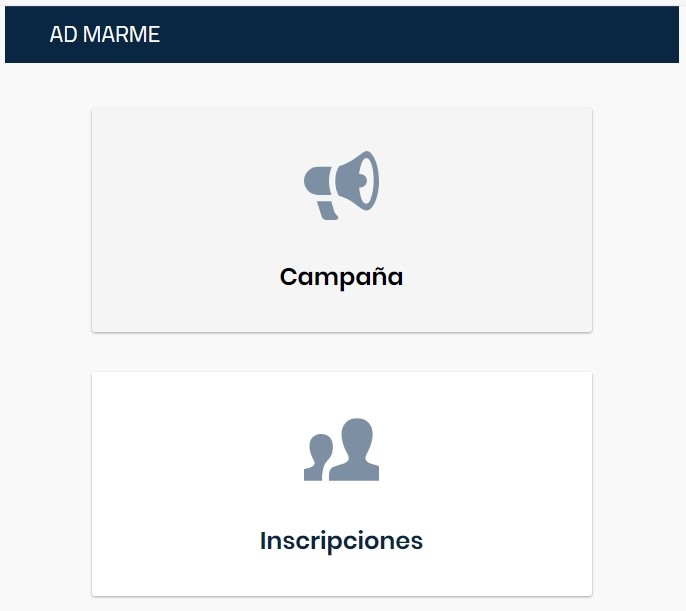Viewport: 686px width, 611px height.
Task: Click the AD MARME header title
Action: pyautogui.click(x=105, y=34)
